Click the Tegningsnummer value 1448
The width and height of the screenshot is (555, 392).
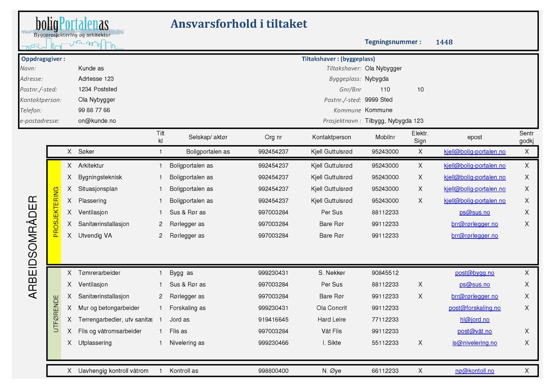tap(444, 42)
